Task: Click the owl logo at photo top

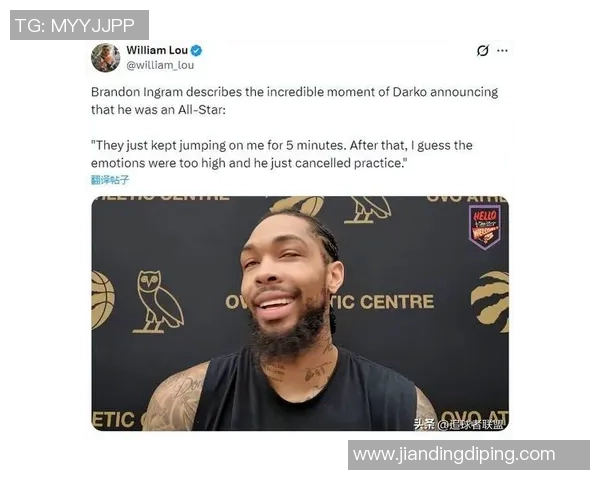Action: pyautogui.click(x=367, y=210)
